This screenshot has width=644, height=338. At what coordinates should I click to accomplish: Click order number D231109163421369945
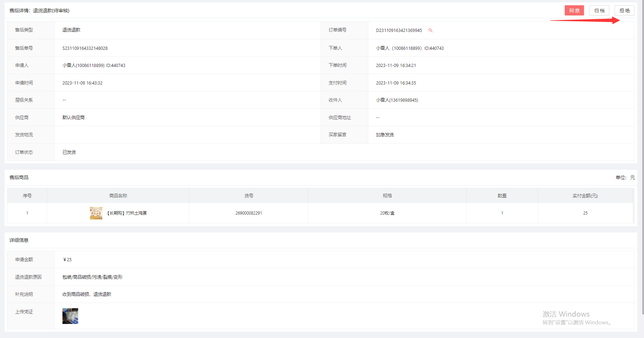399,31
